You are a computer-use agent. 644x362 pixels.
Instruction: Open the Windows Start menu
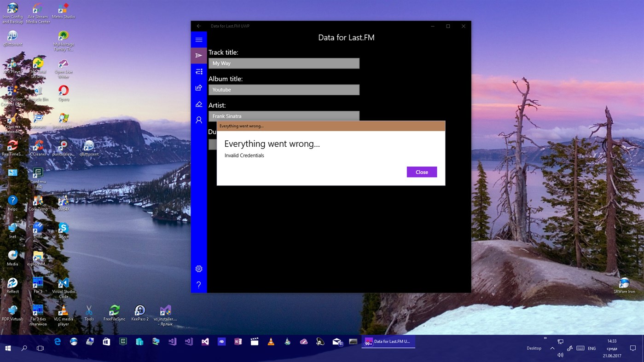click(x=8, y=348)
